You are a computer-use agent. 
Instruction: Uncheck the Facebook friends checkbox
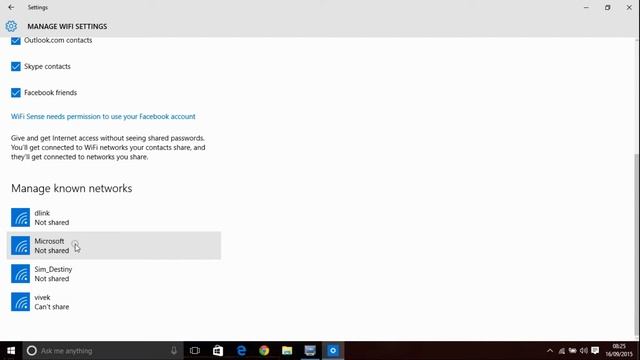16,93
